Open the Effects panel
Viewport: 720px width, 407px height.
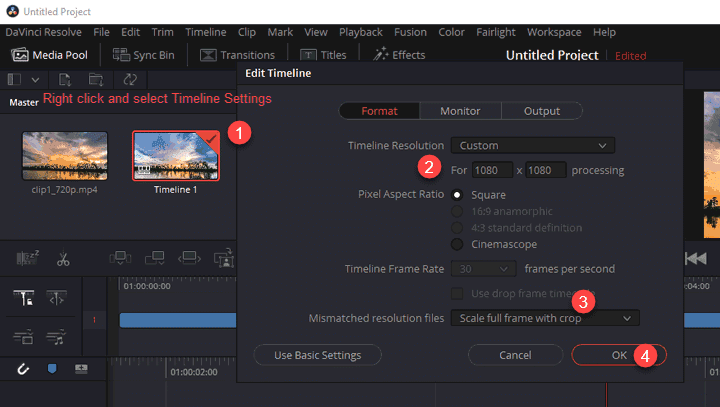point(399,55)
